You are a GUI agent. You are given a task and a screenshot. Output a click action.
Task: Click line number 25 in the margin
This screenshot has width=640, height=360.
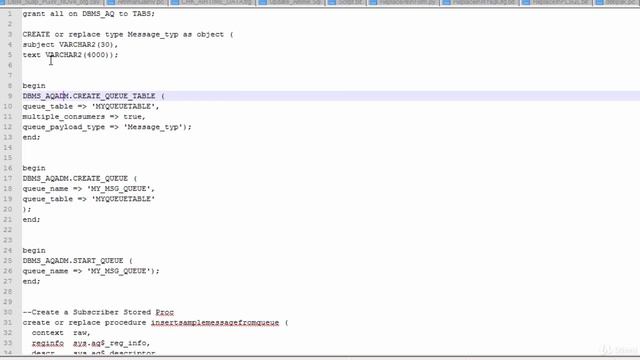point(8,261)
